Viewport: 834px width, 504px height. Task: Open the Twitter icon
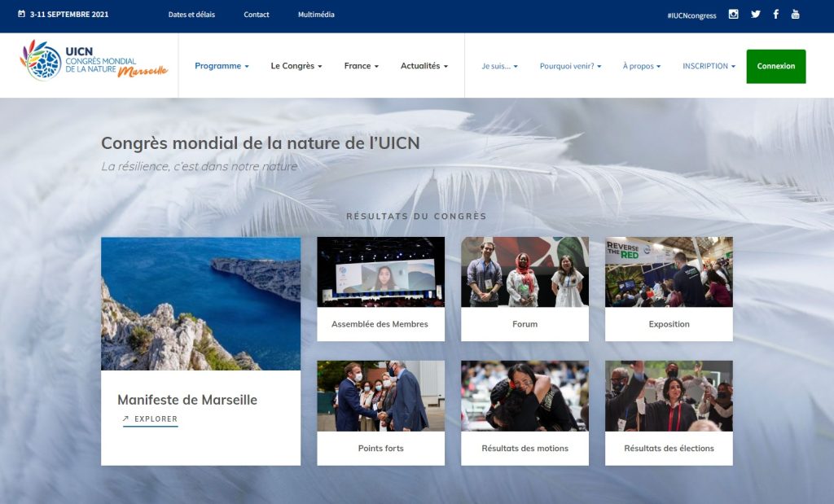pos(755,15)
